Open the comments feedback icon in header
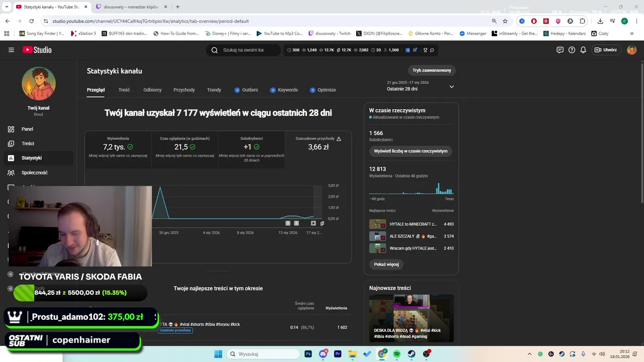 [x=560, y=50]
